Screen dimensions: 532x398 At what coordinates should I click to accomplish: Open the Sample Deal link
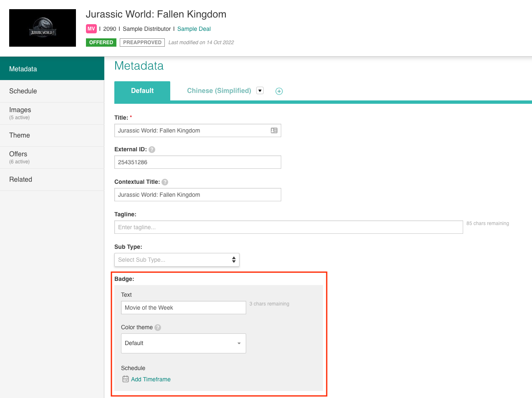pyautogui.click(x=194, y=29)
